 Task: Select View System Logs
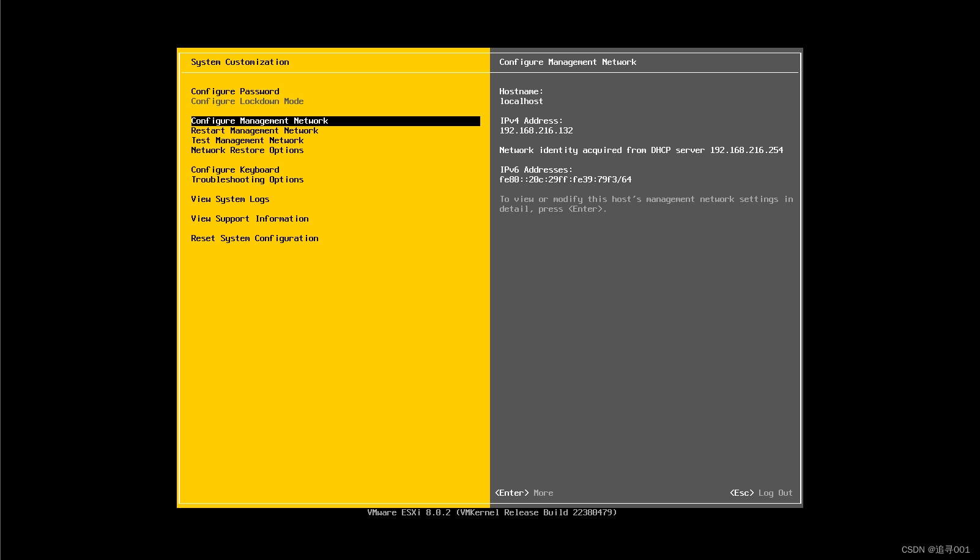coord(230,200)
